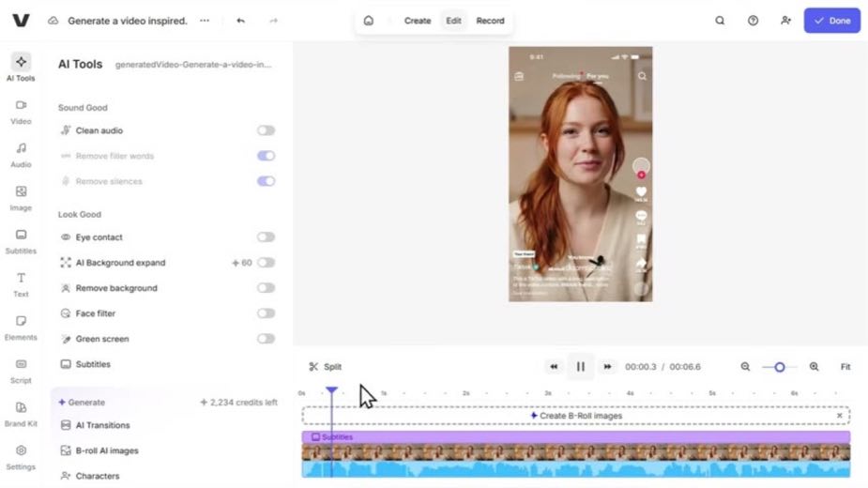The height and width of the screenshot is (488, 868).
Task: Switch to the Edit tab
Action: tap(453, 21)
